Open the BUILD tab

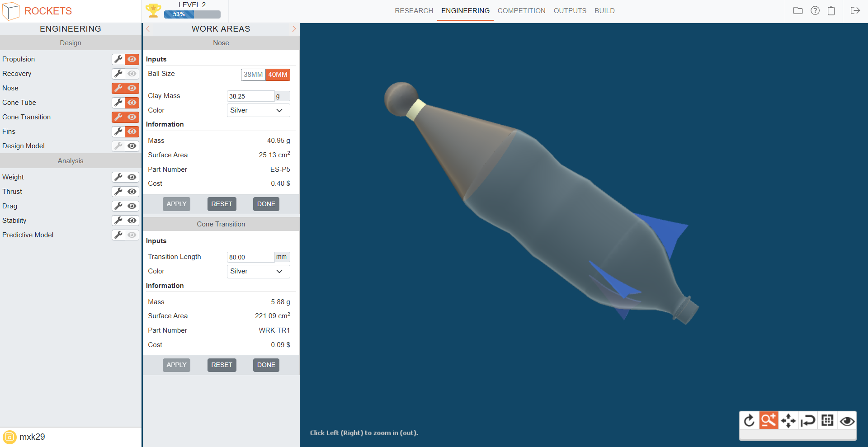(x=604, y=11)
